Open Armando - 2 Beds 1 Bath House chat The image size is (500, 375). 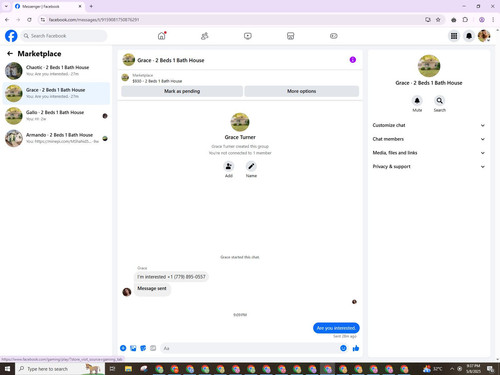(56, 138)
